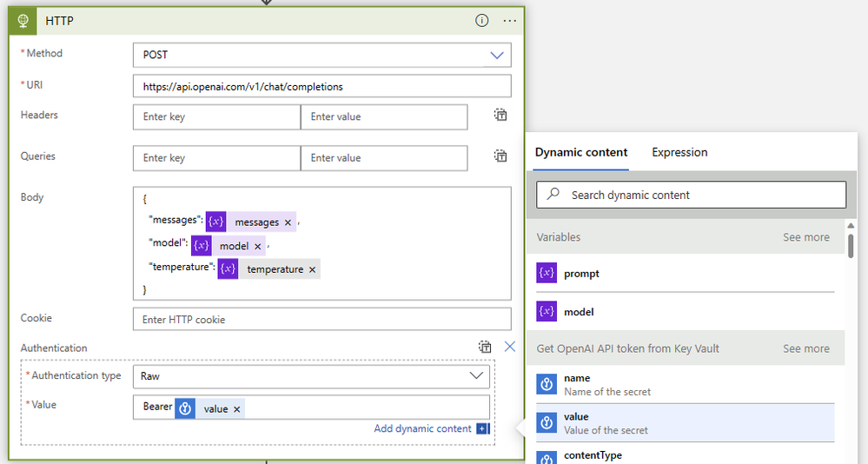See more Key Vault token outputs

tap(806, 348)
